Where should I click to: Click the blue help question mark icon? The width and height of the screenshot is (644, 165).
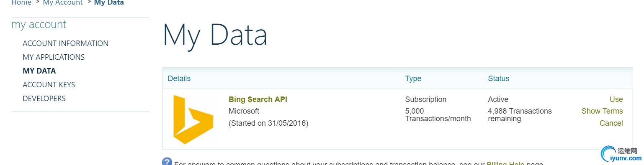(x=167, y=162)
